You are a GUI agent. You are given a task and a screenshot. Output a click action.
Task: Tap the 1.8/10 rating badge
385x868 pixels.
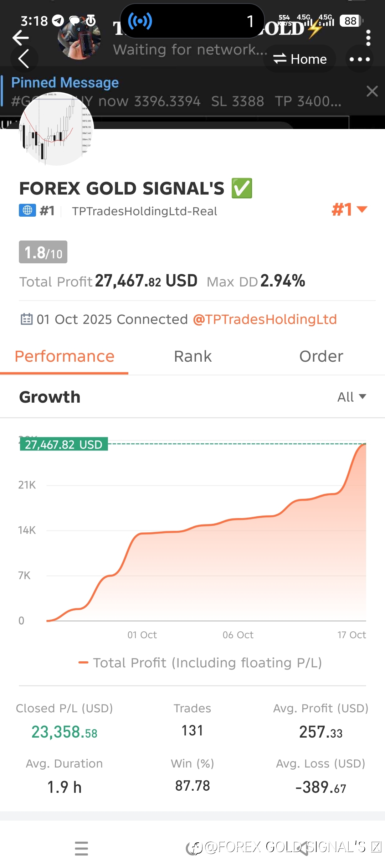[x=43, y=252]
